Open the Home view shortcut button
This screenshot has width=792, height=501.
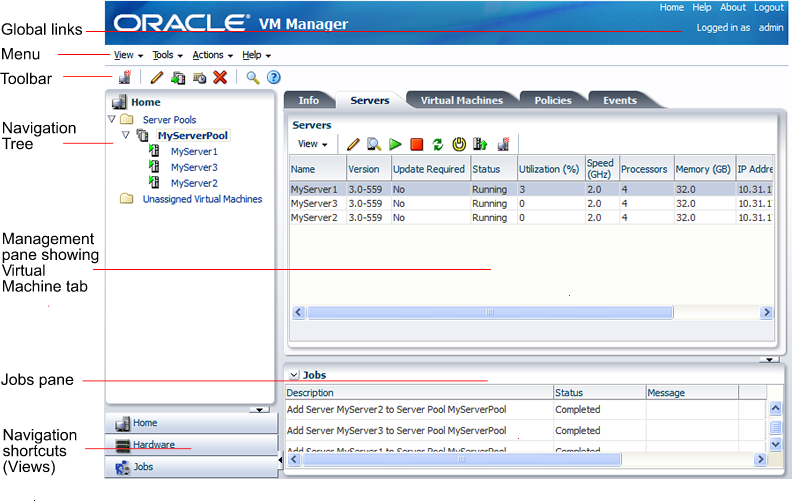click(191, 423)
